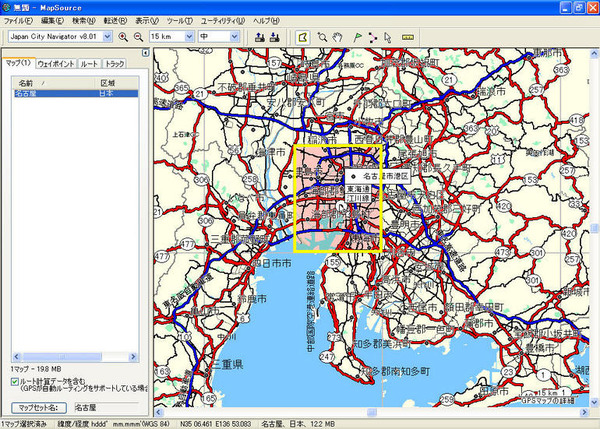Viewport: 600px width, 429px height.
Task: Switch to the ウェイポイント tab
Action: (x=56, y=63)
